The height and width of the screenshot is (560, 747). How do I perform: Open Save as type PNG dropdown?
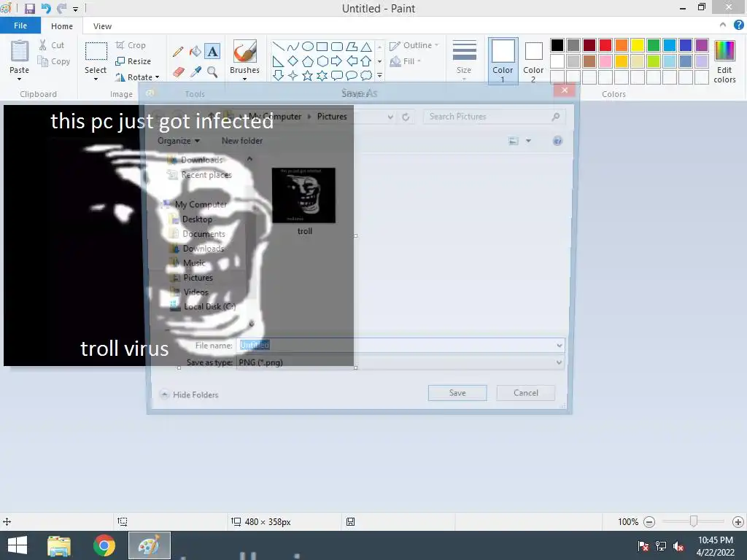pyautogui.click(x=560, y=362)
